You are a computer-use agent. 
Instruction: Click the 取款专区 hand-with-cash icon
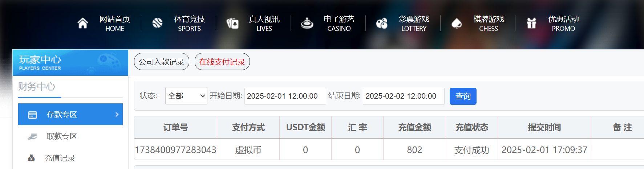32,136
